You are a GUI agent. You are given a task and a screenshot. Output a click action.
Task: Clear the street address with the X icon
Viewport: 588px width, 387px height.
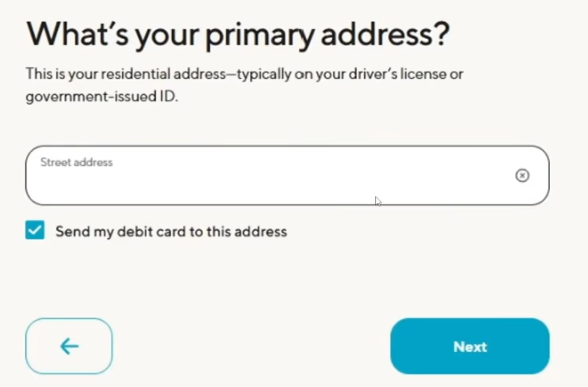(522, 176)
